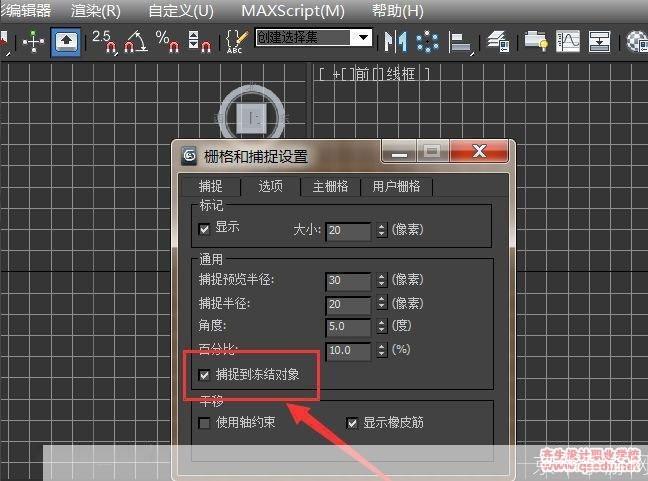Uncheck 捕捉到冻结对象 checkbox
648x481 pixels.
tap(205, 375)
